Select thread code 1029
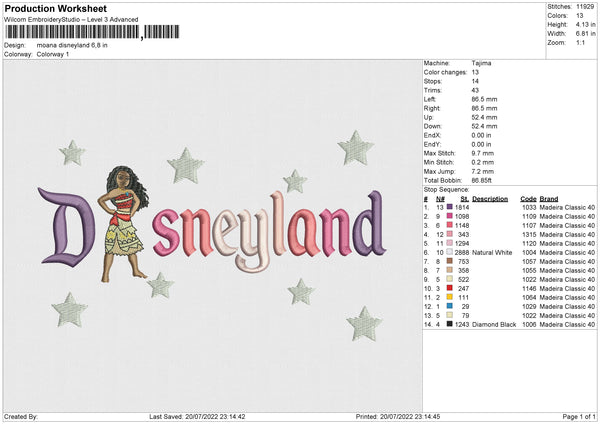The image size is (600, 424). click(x=529, y=306)
